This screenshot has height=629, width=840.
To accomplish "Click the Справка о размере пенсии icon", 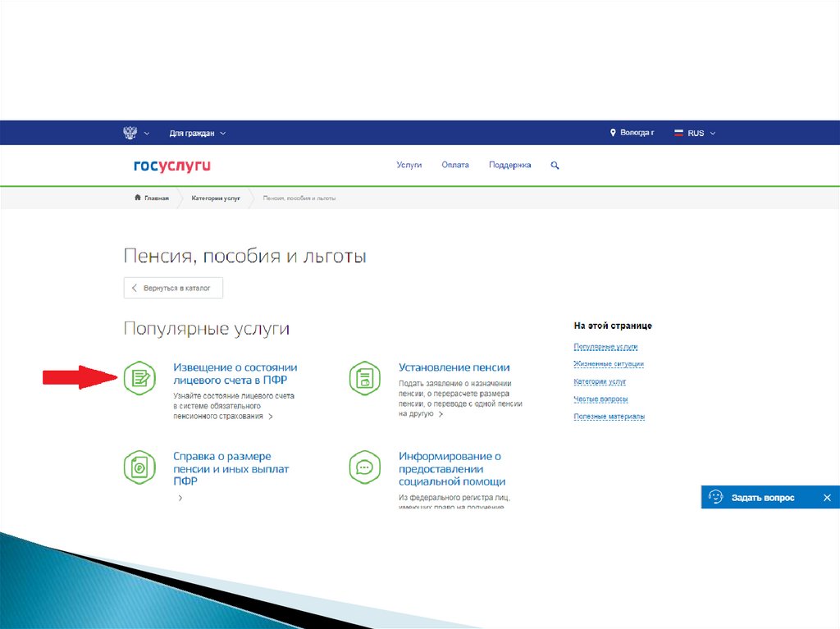I will [x=139, y=467].
